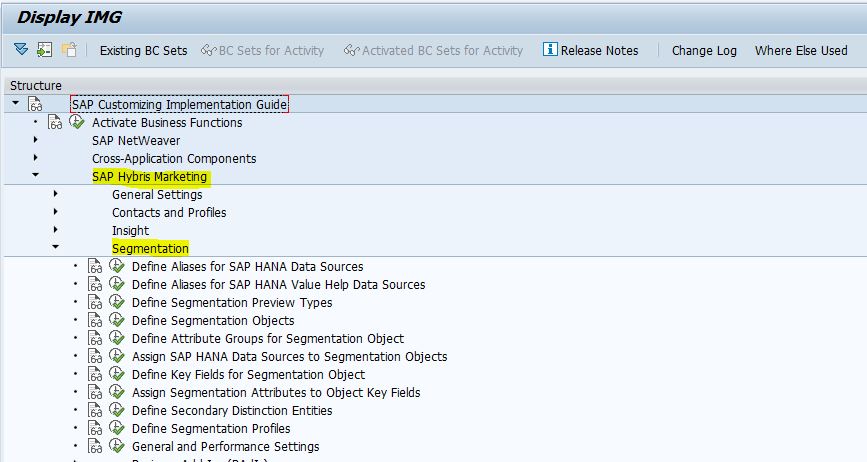Select 'Define Segmentation Profiles' text
867x462 pixels.
(x=211, y=428)
